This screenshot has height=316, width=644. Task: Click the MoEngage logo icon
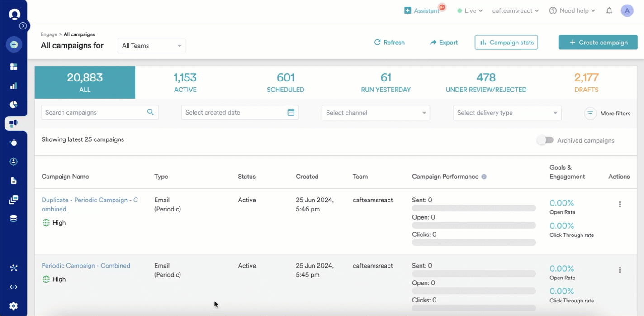tap(14, 14)
